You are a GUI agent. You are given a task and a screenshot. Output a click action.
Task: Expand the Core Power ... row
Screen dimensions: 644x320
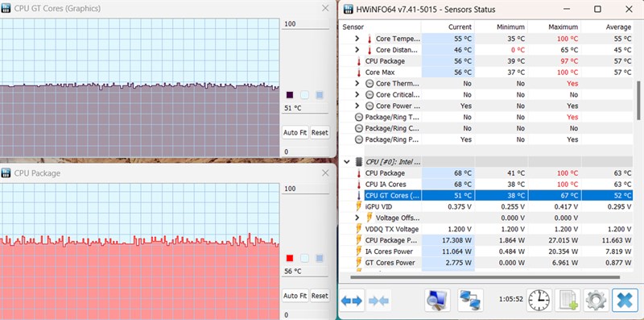pyautogui.click(x=357, y=106)
